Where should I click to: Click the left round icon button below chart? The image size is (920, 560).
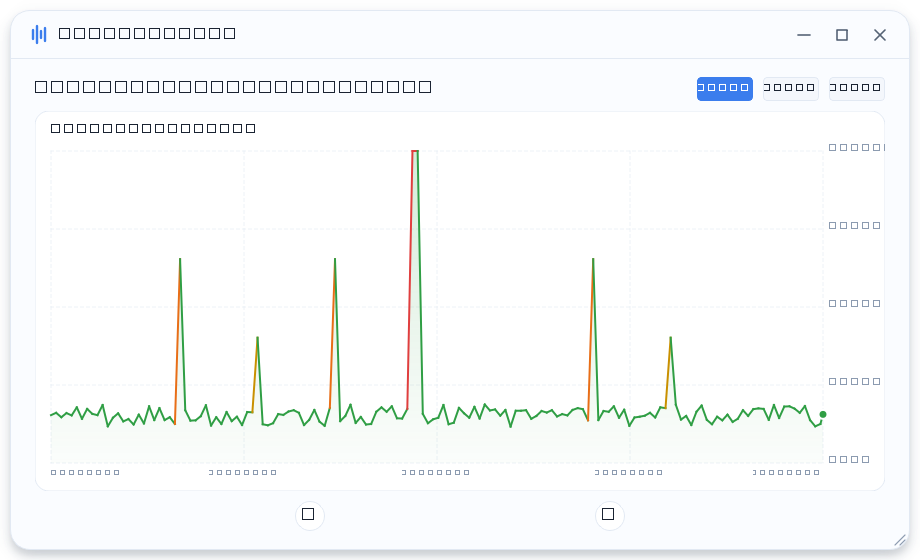pos(309,515)
